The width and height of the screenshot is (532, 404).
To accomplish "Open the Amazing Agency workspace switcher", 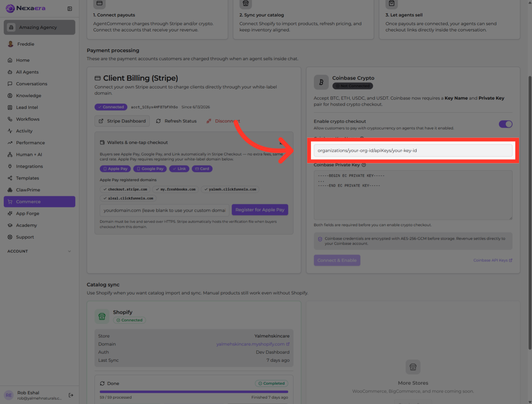I will click(39, 27).
